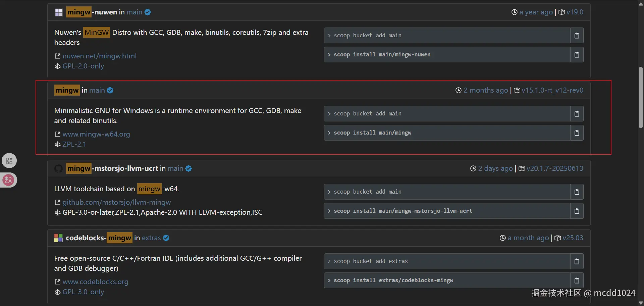Open the www.mingw-w64.org homepage link

coord(96,134)
